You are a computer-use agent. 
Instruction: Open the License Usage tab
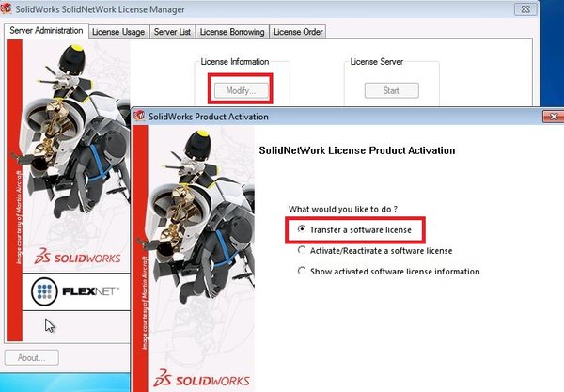[x=118, y=31]
